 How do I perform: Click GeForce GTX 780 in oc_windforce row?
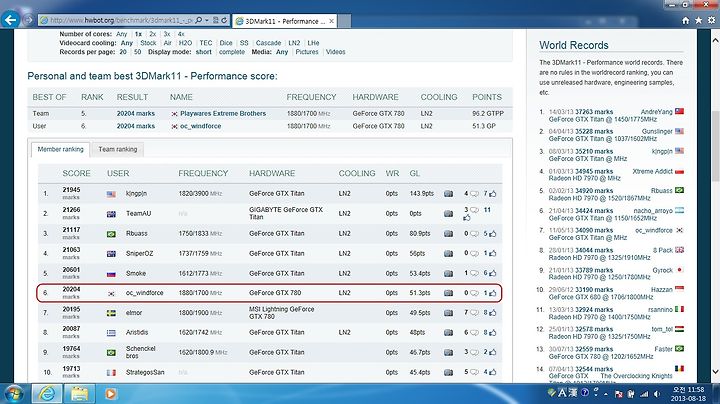275,293
